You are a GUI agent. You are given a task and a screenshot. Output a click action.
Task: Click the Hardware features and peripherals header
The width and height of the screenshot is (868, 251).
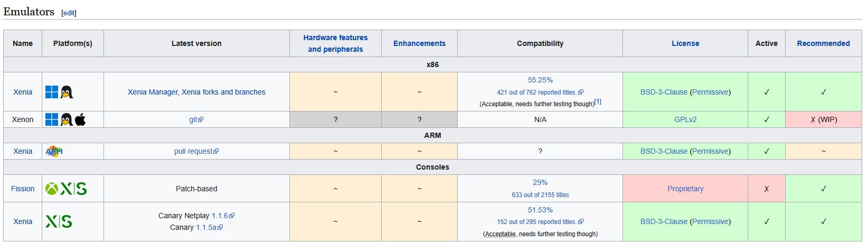(x=335, y=43)
